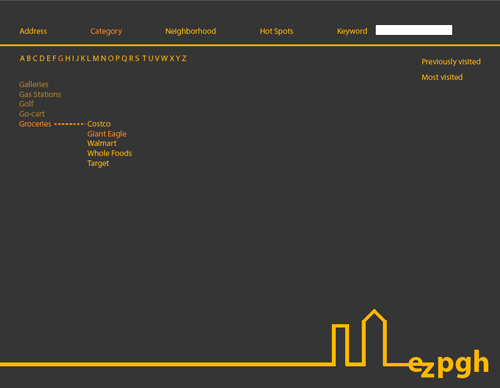Choose the Golf category
Viewport: 500px width, 388px height.
(26, 104)
